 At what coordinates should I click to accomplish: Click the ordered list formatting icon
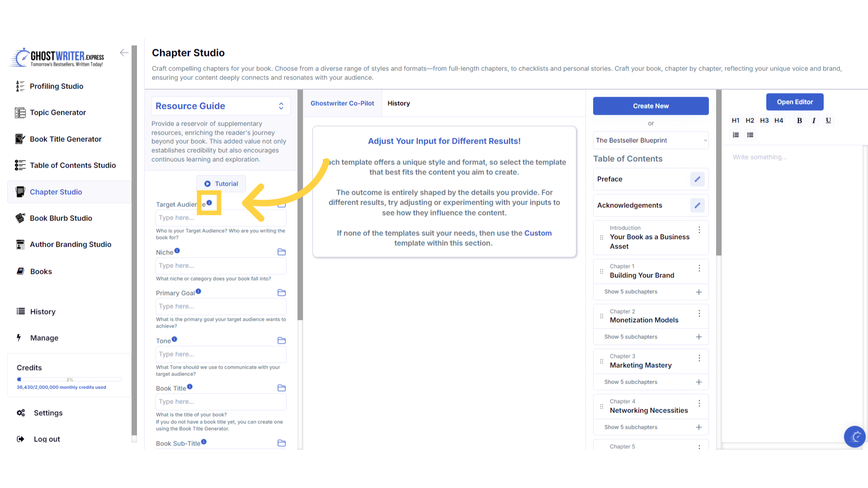(736, 135)
